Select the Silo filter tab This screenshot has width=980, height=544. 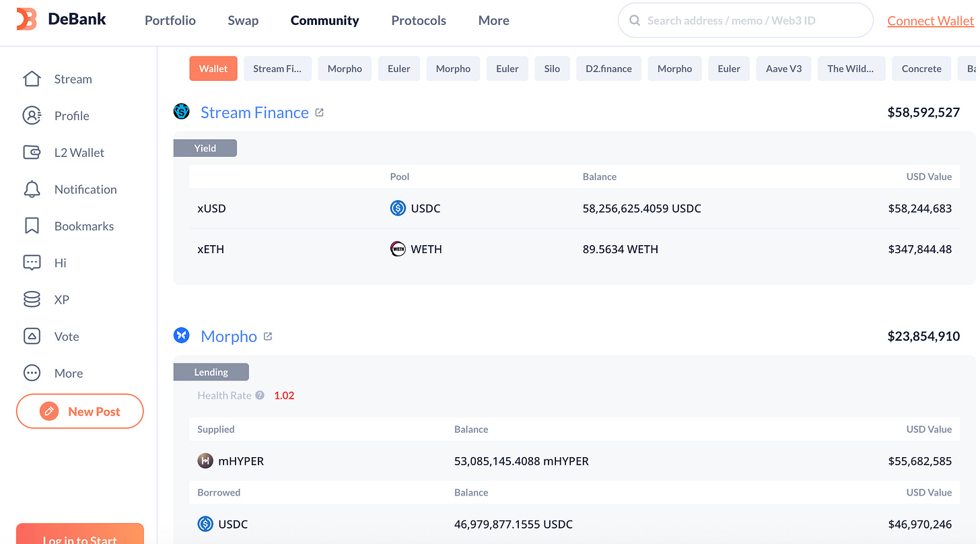(552, 69)
